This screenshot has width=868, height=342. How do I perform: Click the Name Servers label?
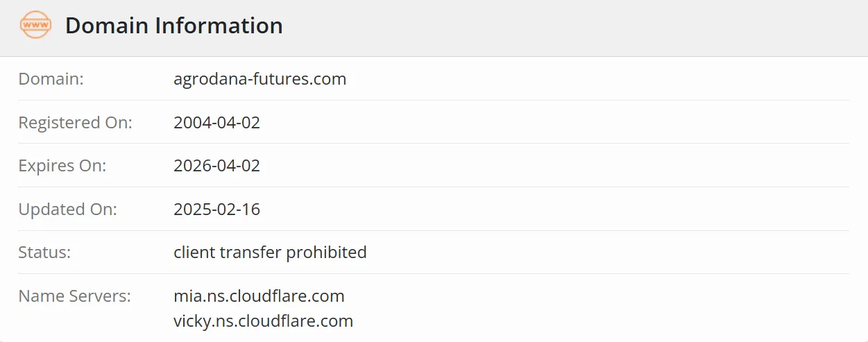(x=74, y=296)
